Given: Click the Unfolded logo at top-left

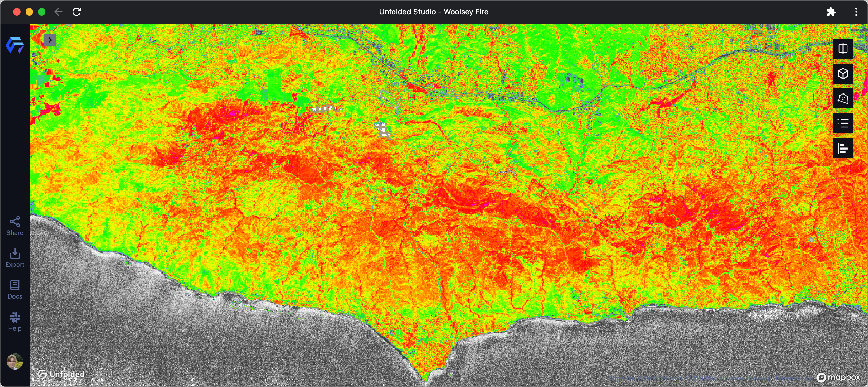Looking at the screenshot, I should click(15, 45).
